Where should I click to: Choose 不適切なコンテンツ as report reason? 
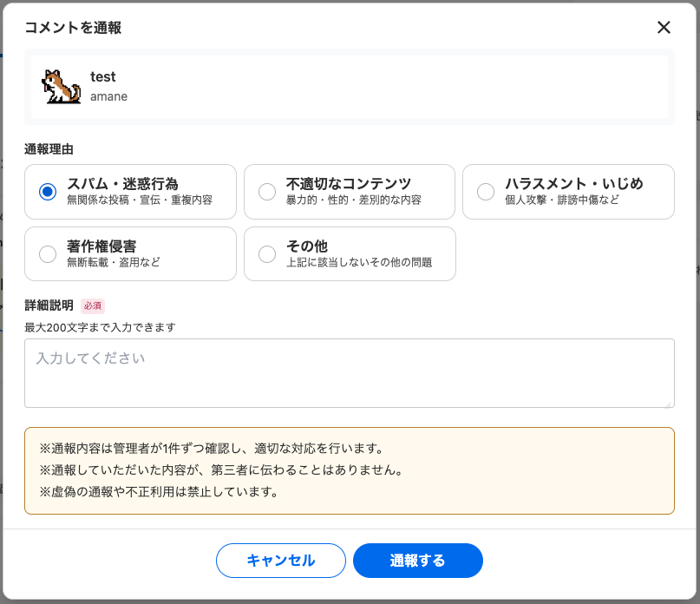point(267,191)
